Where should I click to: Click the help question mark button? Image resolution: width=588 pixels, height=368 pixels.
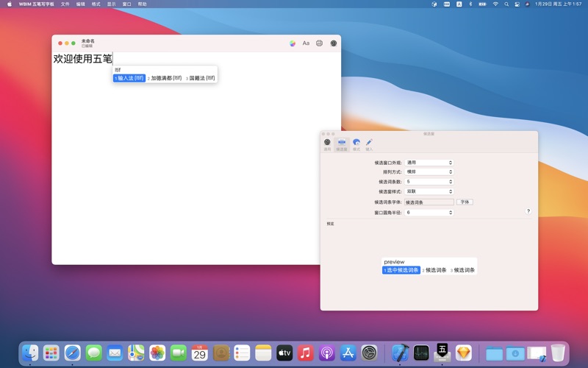point(528,211)
